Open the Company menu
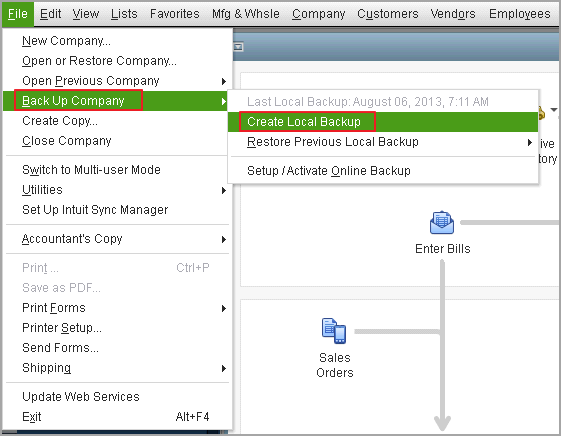The image size is (561, 436). 318,14
